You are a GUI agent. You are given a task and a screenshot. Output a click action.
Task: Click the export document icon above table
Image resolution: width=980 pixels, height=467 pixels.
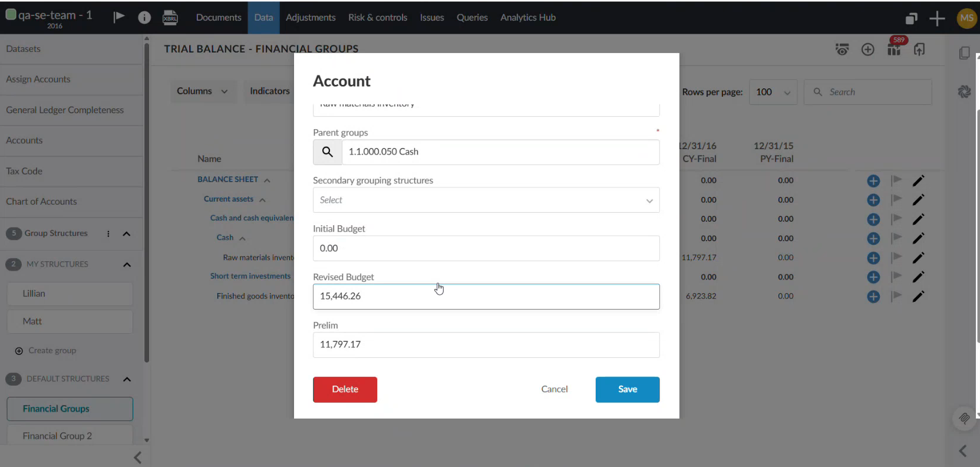(x=919, y=50)
